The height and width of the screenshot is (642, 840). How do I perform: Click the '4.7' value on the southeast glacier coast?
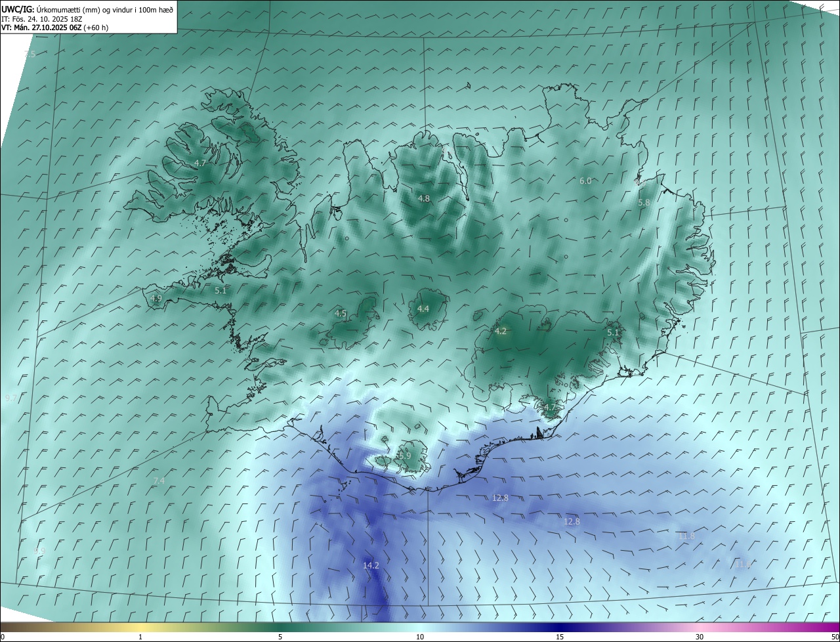click(550, 408)
